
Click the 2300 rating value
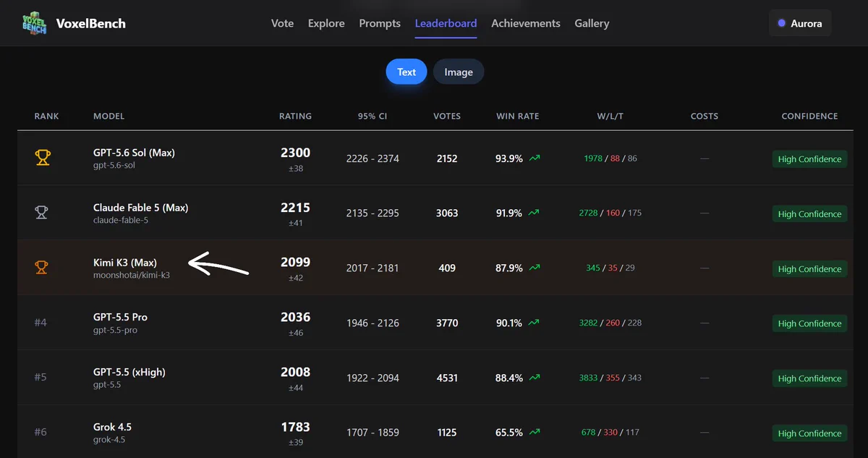[x=295, y=153]
